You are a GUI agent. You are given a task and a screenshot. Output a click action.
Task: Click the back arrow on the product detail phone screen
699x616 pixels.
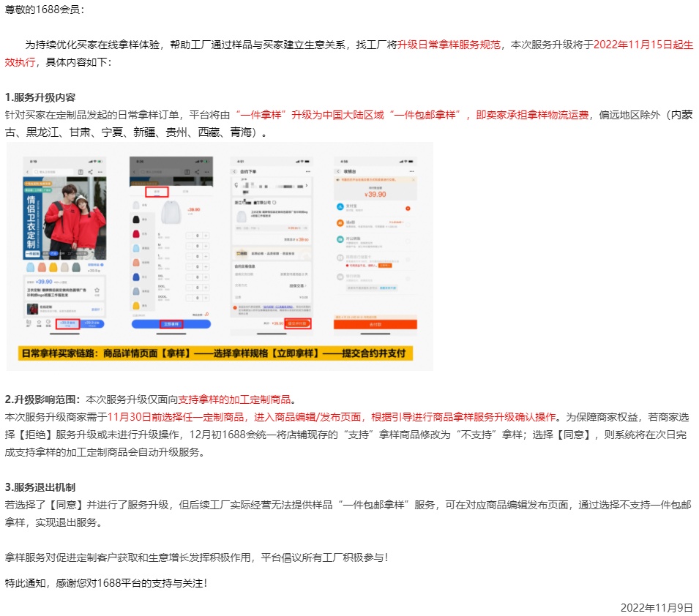[x=28, y=172]
